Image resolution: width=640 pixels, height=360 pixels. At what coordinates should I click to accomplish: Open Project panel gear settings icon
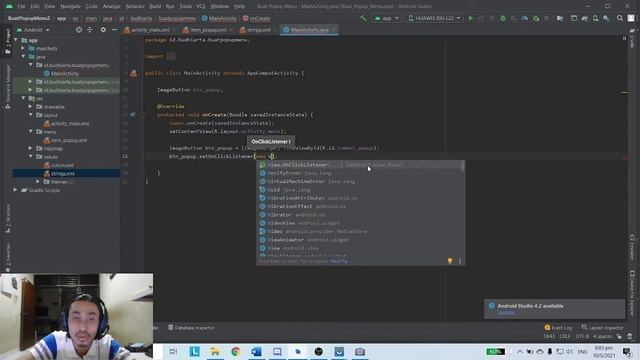coord(103,30)
